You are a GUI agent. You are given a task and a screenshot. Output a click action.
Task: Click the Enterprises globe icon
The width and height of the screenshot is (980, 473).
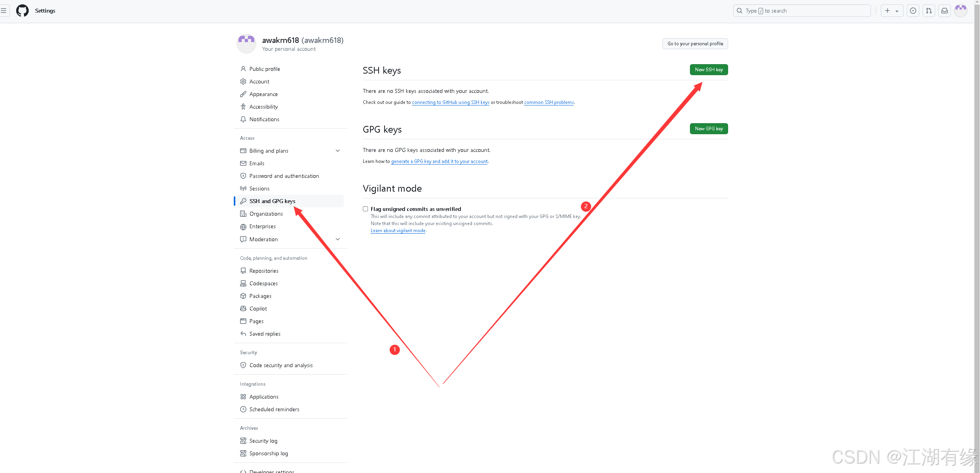click(243, 227)
